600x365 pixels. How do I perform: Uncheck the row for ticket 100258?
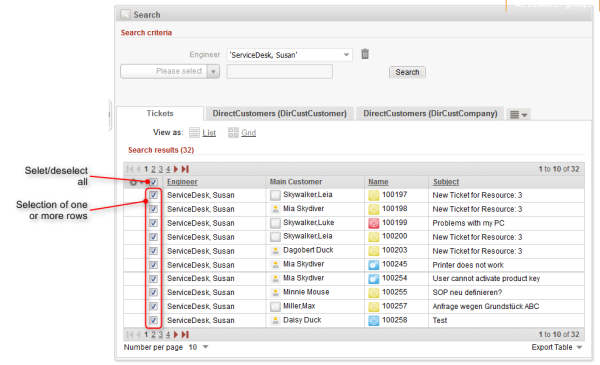pos(153,321)
